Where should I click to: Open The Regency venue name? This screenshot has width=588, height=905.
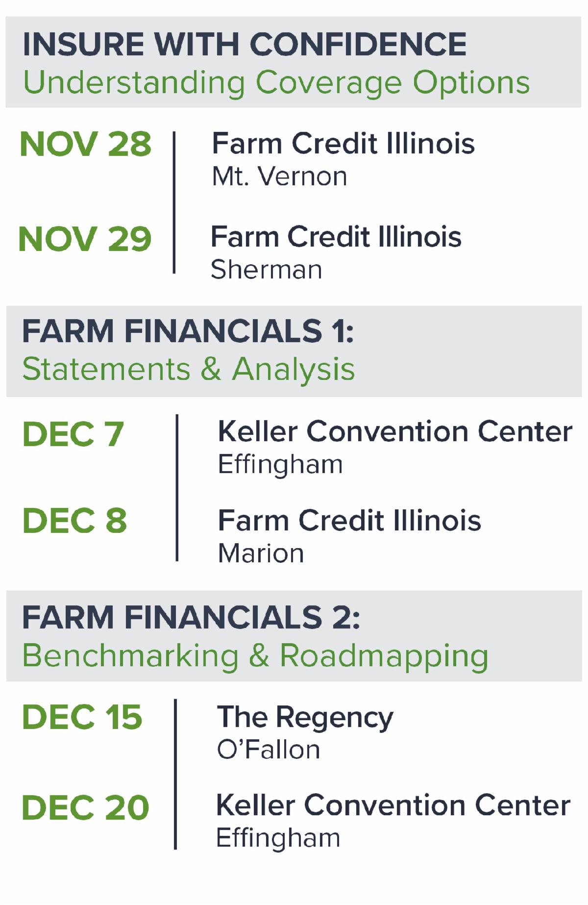(x=305, y=717)
